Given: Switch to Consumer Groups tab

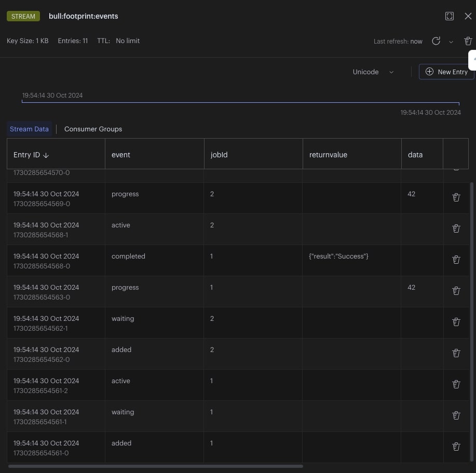Looking at the screenshot, I should 93,129.
